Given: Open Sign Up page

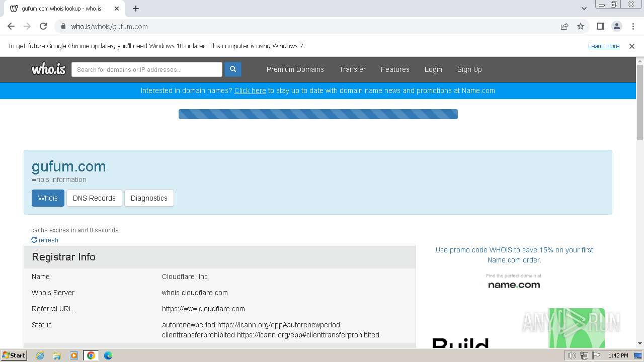Looking at the screenshot, I should tap(469, 69).
